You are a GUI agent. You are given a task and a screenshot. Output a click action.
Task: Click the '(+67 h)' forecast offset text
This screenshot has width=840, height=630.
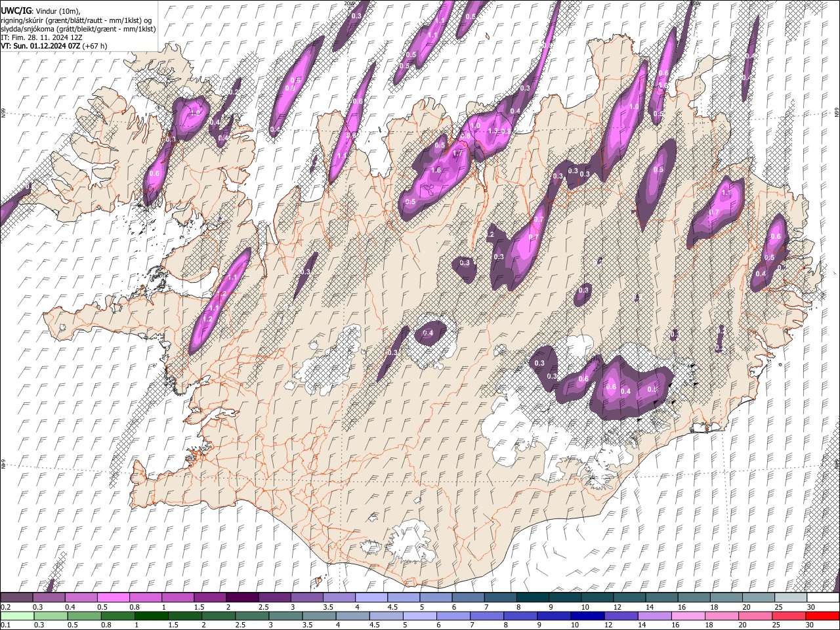pos(95,46)
